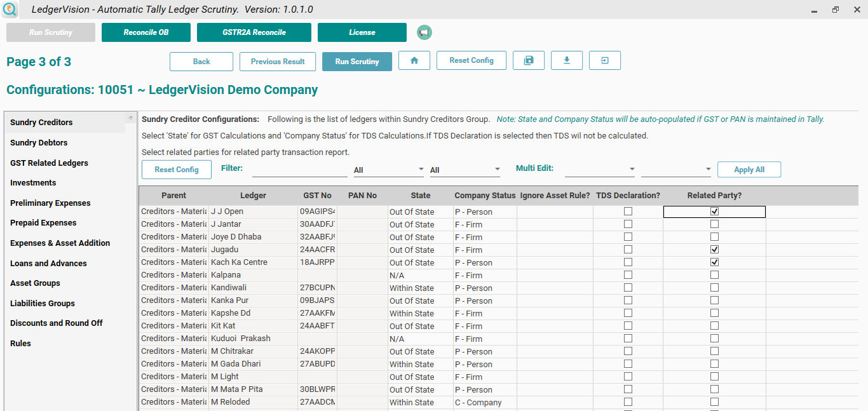
Task: Select Sundry Debtors in the sidebar
Action: [x=40, y=142]
